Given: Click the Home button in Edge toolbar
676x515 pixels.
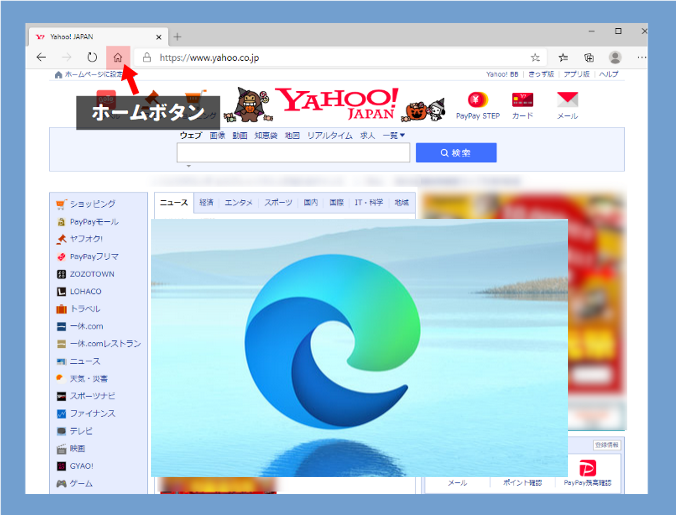Looking at the screenshot, I should [x=118, y=58].
